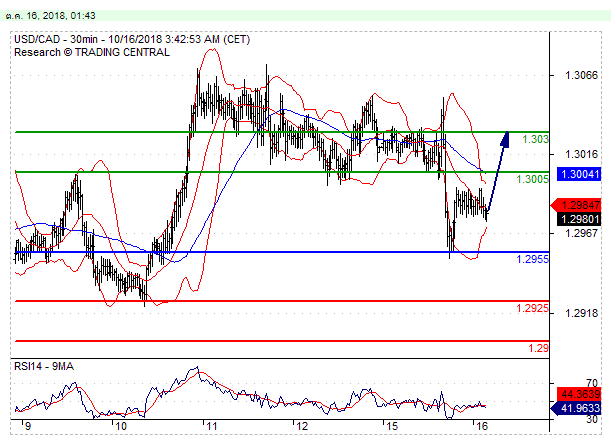This screenshot has width=611, height=440.
Task: Select the blue 41.9633 RSI value tag
Action: (x=576, y=408)
